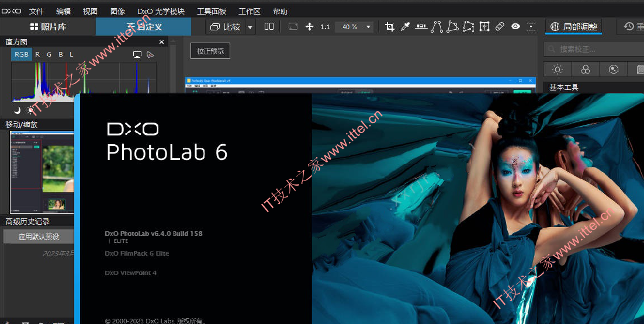The height and width of the screenshot is (324, 644).
Task: Select the crop tool icon
Action: 389,27
